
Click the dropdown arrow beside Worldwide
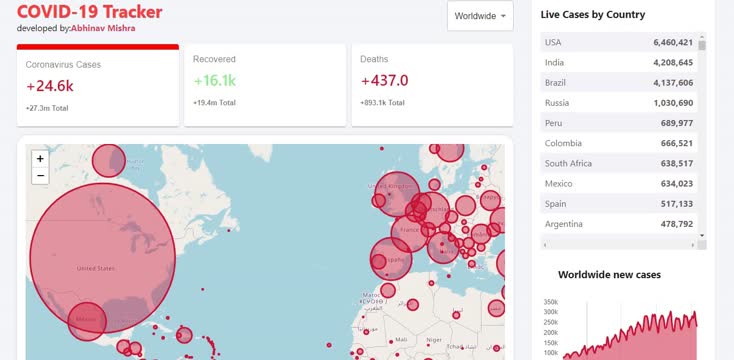pos(503,16)
